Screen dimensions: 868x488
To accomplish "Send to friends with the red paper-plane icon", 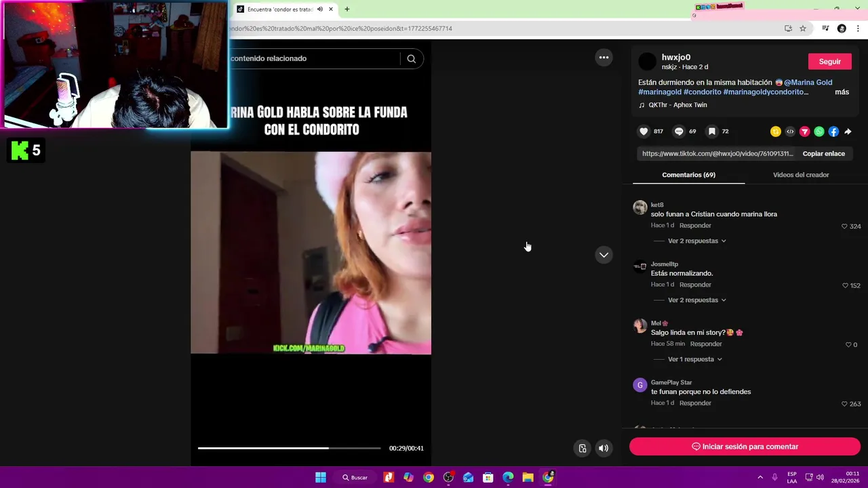I will [805, 131].
